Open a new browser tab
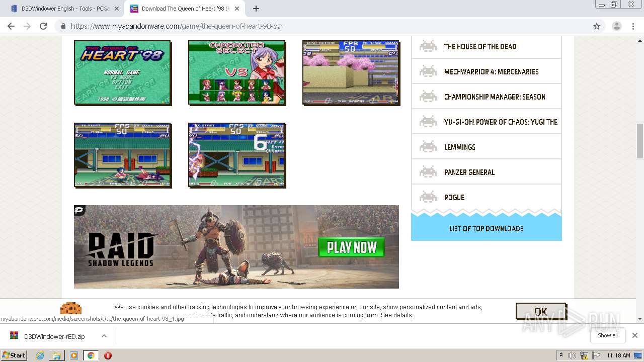The image size is (644, 362). (256, 9)
